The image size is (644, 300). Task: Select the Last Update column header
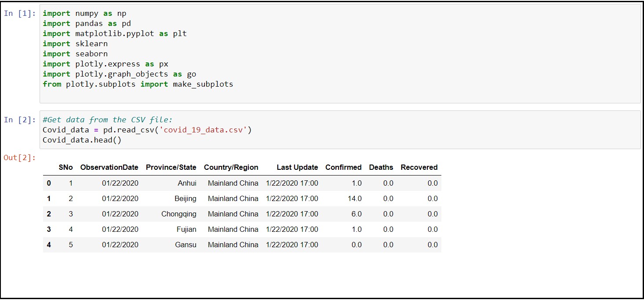point(298,167)
